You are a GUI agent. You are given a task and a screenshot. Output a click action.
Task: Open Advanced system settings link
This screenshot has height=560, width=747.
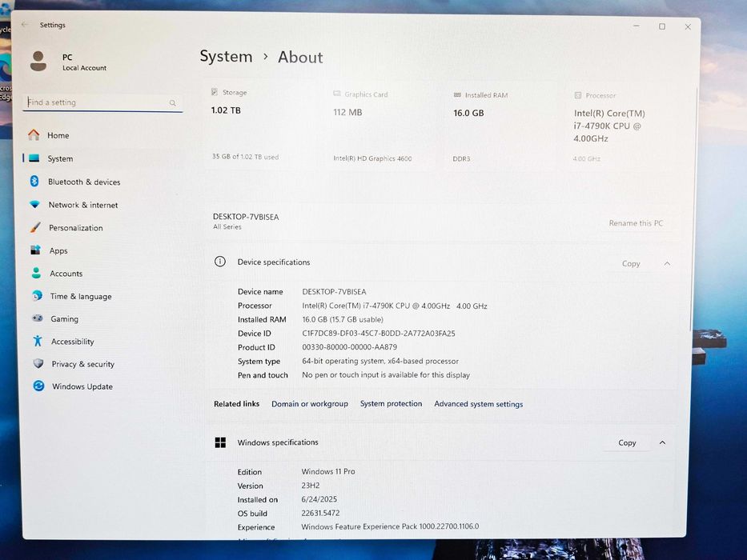pos(478,404)
